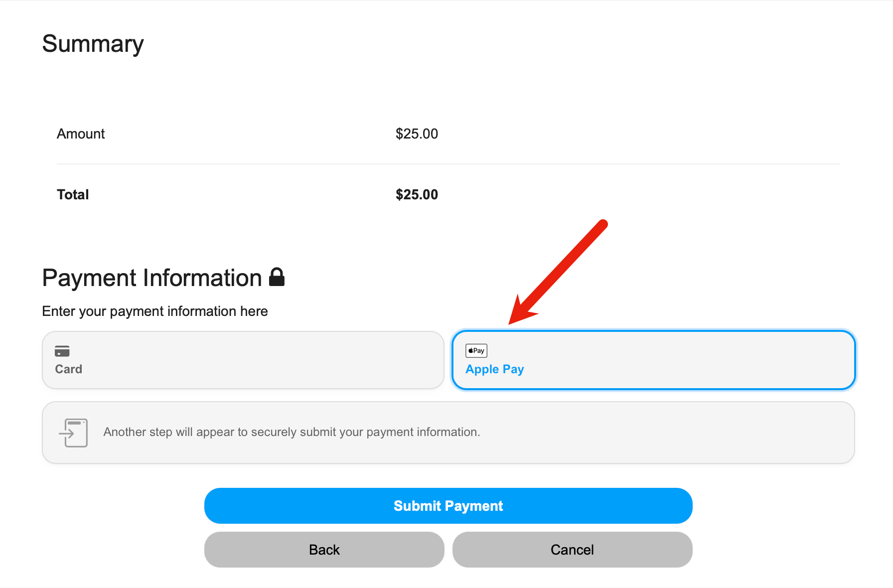Click the $25.00 Amount value
893x588 pixels.
pos(417,134)
